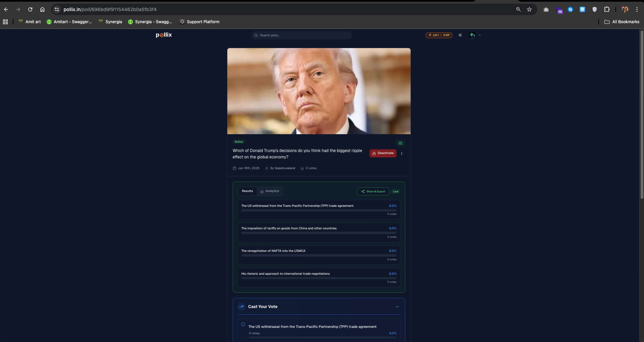Switch to the Analytics tab
The width and height of the screenshot is (644, 342).
pos(270,191)
